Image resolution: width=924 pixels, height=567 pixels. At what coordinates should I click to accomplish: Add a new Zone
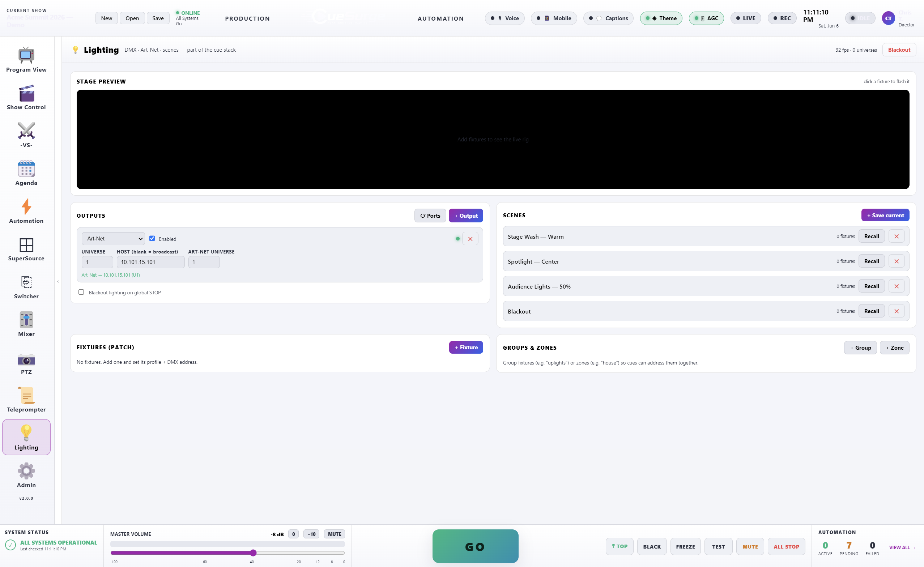point(894,348)
